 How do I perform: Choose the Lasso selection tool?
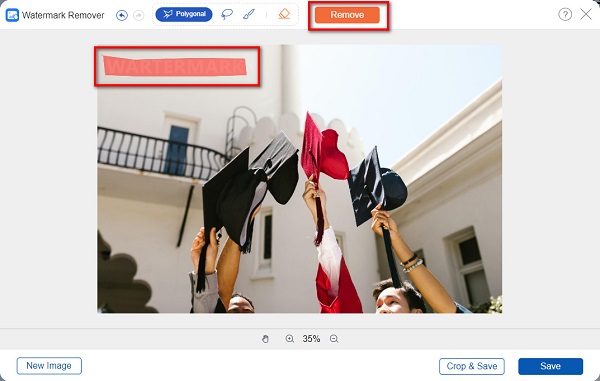[x=227, y=15]
